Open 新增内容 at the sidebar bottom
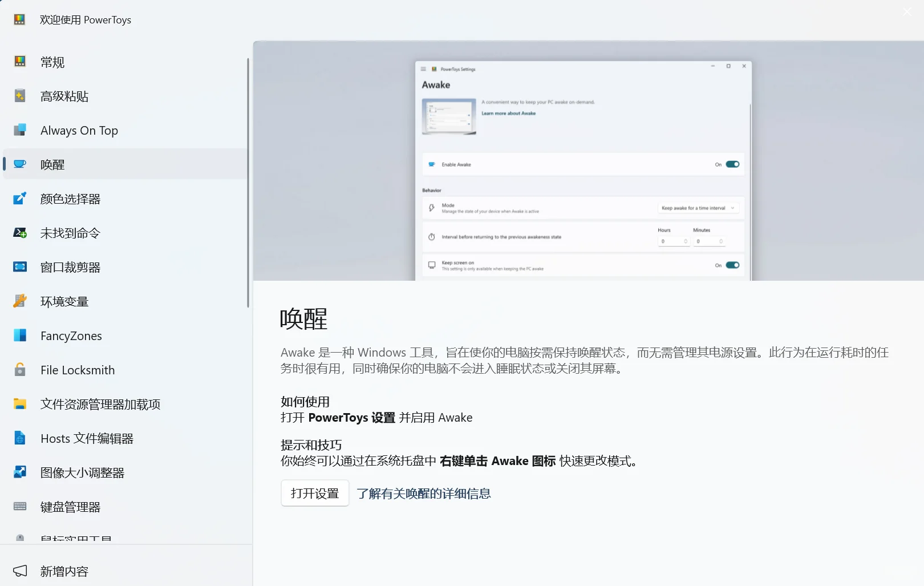 pos(125,571)
